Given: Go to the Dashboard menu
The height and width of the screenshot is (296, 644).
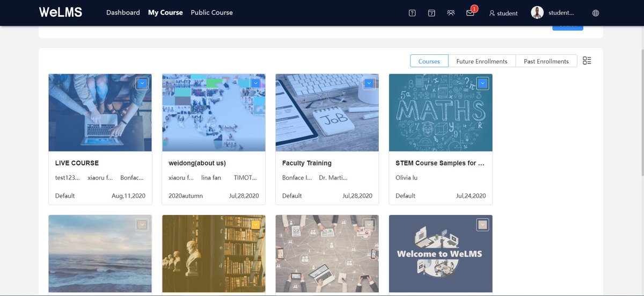Looking at the screenshot, I should click(123, 12).
